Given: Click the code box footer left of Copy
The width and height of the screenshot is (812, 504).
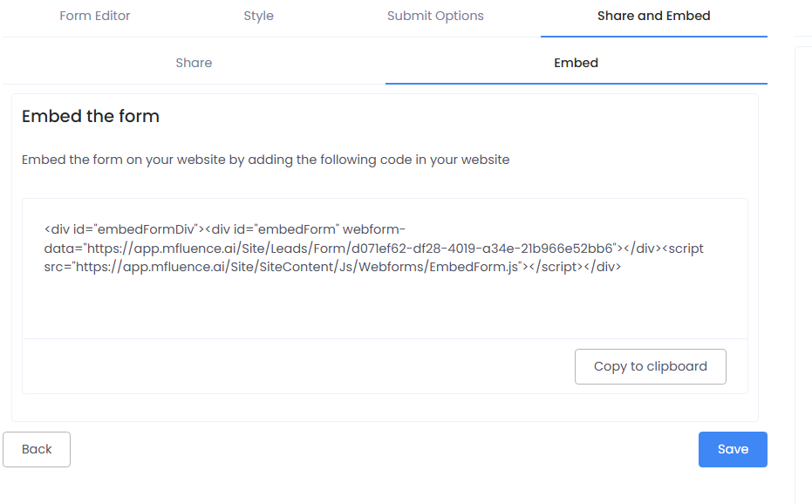Looking at the screenshot, I should 297,366.
